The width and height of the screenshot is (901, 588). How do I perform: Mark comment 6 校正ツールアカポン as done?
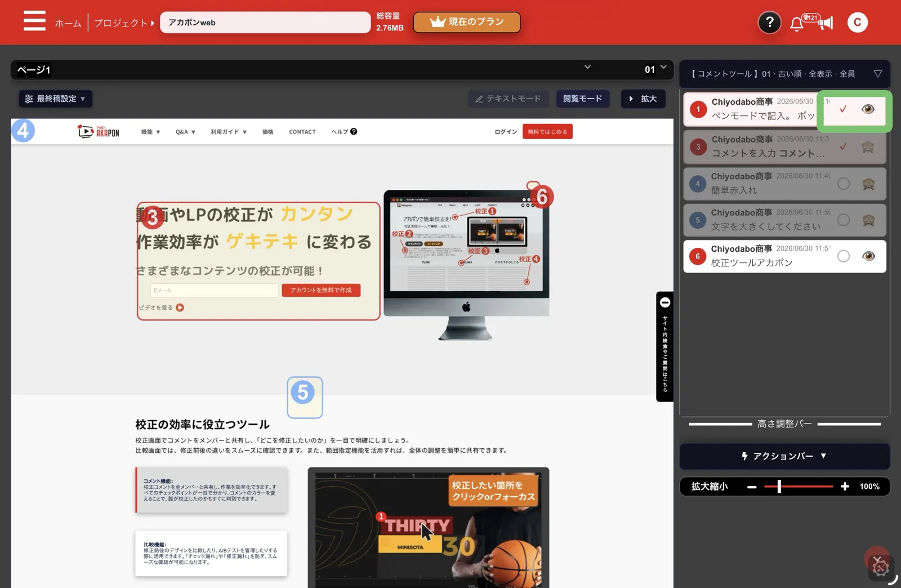click(843, 256)
